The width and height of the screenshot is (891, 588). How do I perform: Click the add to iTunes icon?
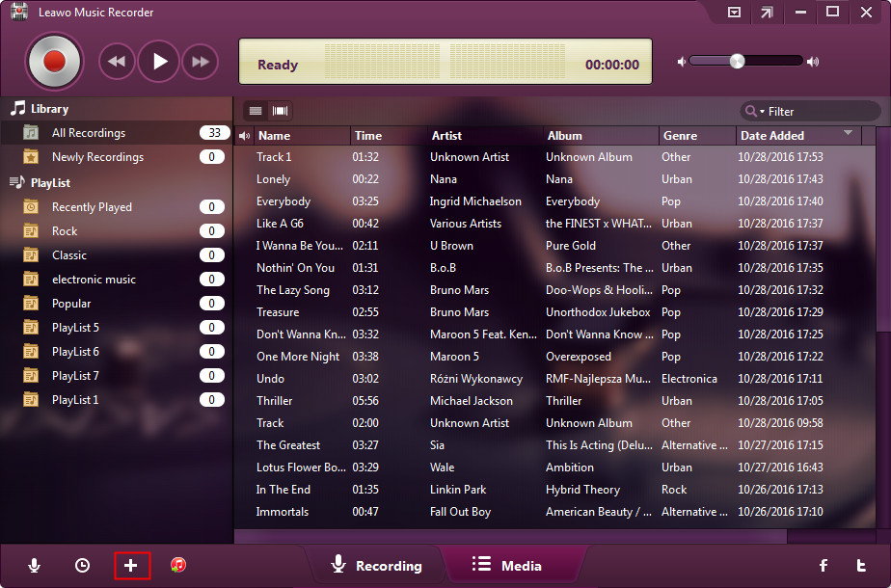coord(178,566)
